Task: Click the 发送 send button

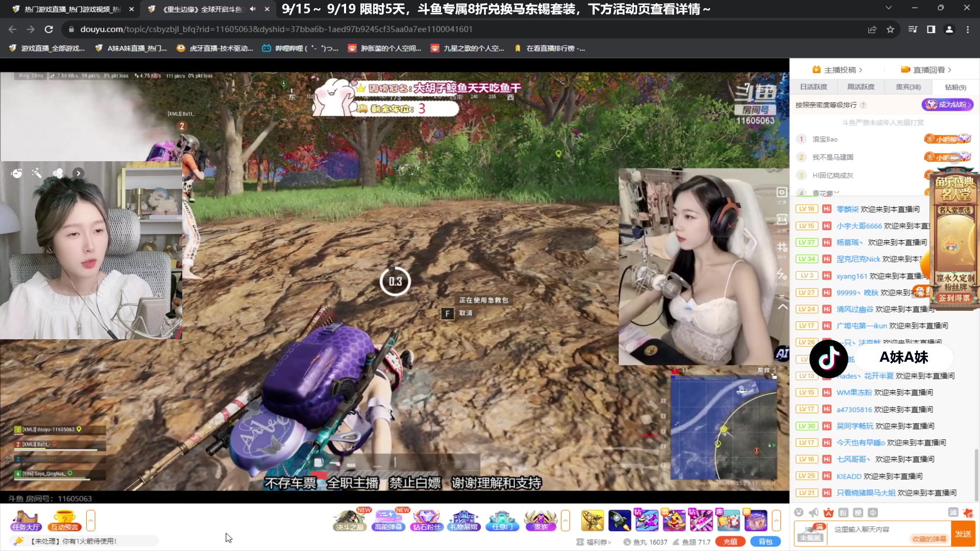Action: 963,534
